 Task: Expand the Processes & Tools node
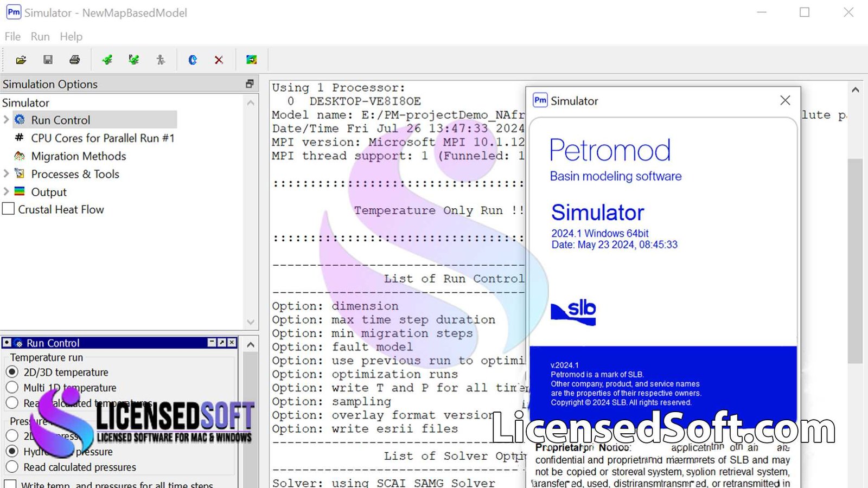click(6, 174)
